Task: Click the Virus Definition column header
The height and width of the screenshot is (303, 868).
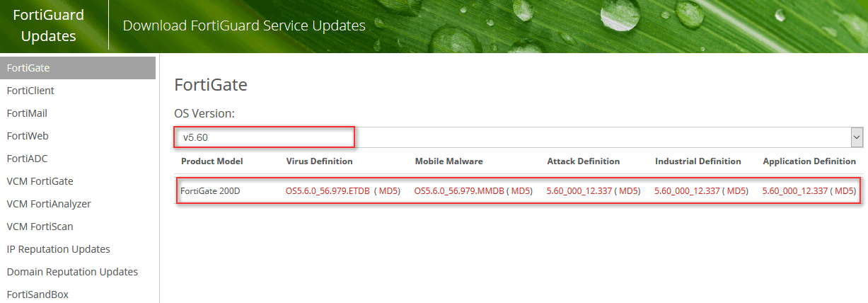Action: click(x=319, y=161)
